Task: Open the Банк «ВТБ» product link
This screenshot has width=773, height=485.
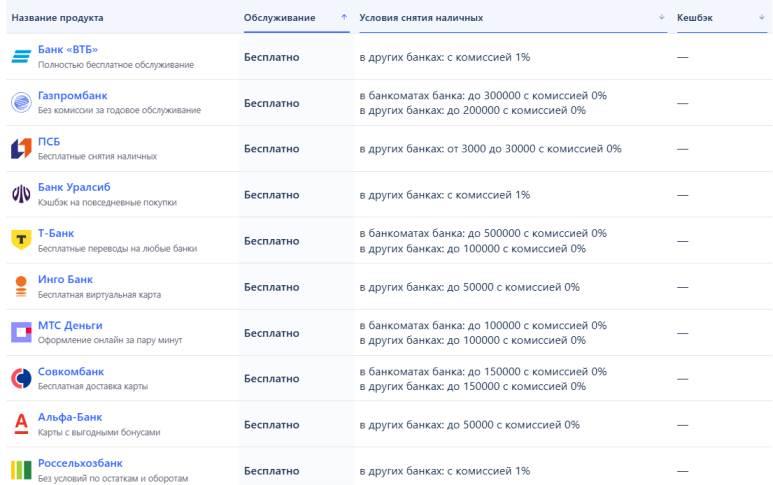Action: [68, 49]
